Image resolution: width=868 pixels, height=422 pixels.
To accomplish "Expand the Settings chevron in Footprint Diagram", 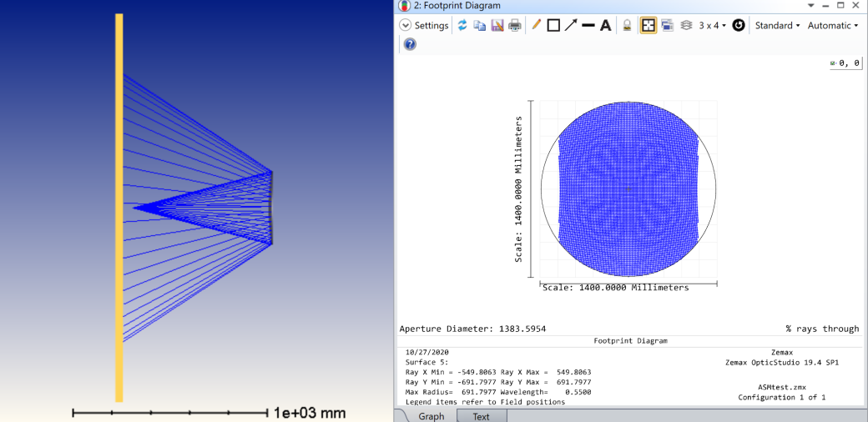I will click(x=406, y=26).
